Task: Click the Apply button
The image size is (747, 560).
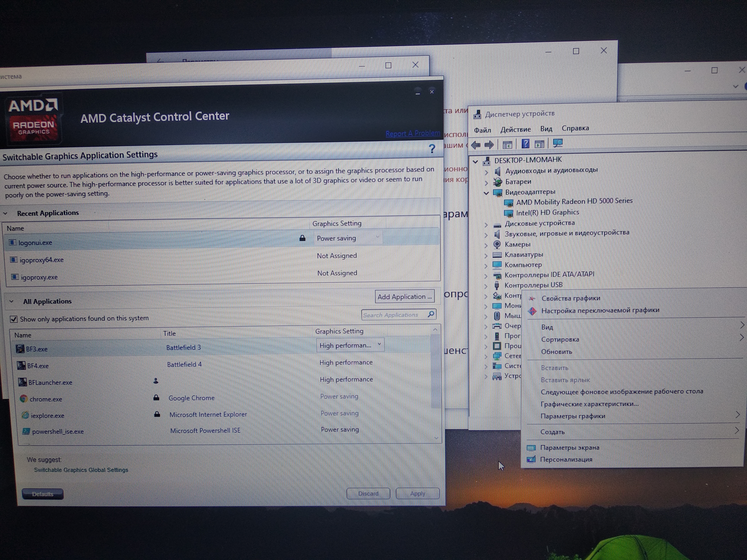Action: pyautogui.click(x=418, y=493)
